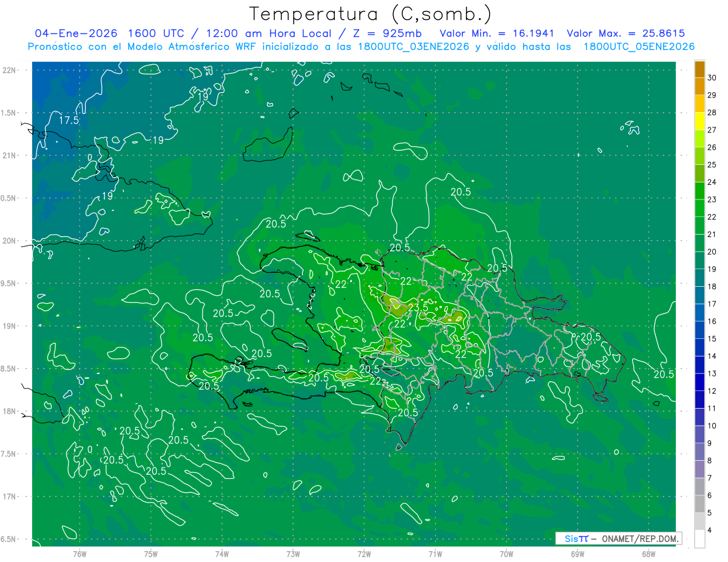Click the legend value 29

pyautogui.click(x=712, y=95)
